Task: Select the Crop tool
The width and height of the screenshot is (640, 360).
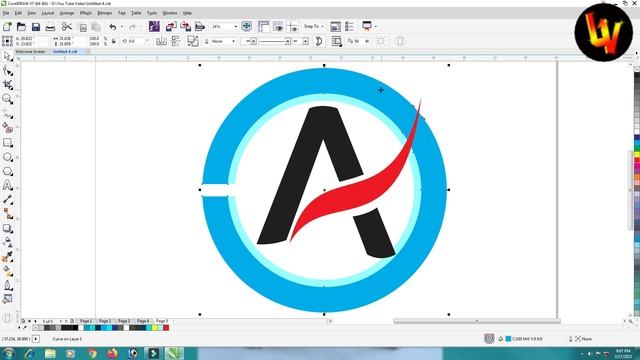Action: (x=7, y=84)
